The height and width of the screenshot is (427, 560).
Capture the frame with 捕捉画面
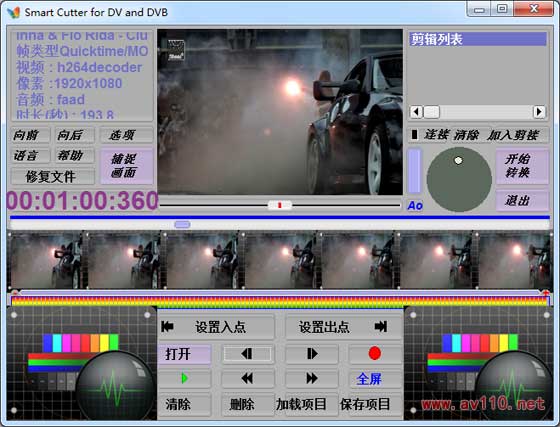click(x=126, y=166)
